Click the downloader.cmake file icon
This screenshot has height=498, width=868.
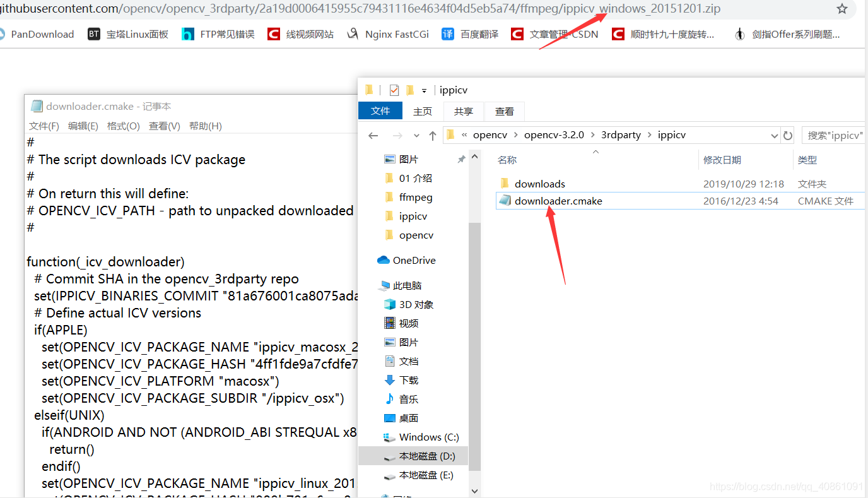pos(504,201)
